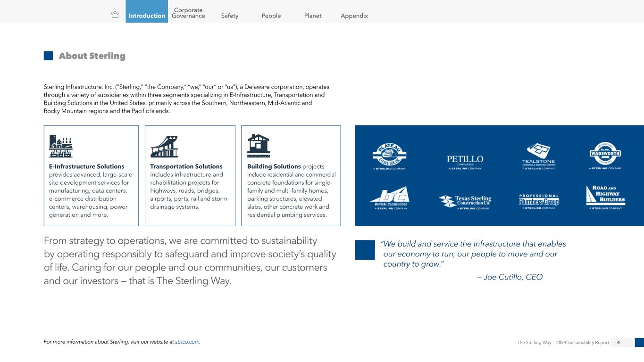Click the Plateau Excavation logo
The height and width of the screenshot is (362, 644).
[389, 156]
